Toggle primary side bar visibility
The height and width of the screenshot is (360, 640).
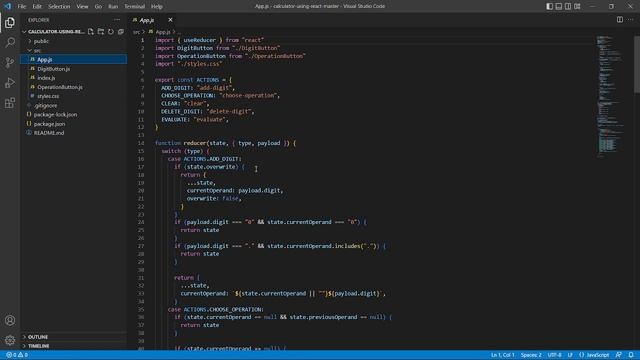point(550,6)
